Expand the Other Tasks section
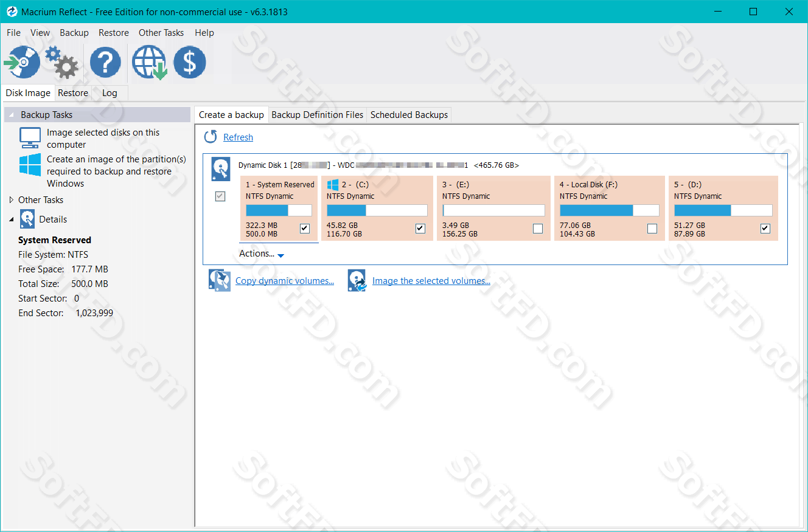The height and width of the screenshot is (532, 808). [11, 199]
